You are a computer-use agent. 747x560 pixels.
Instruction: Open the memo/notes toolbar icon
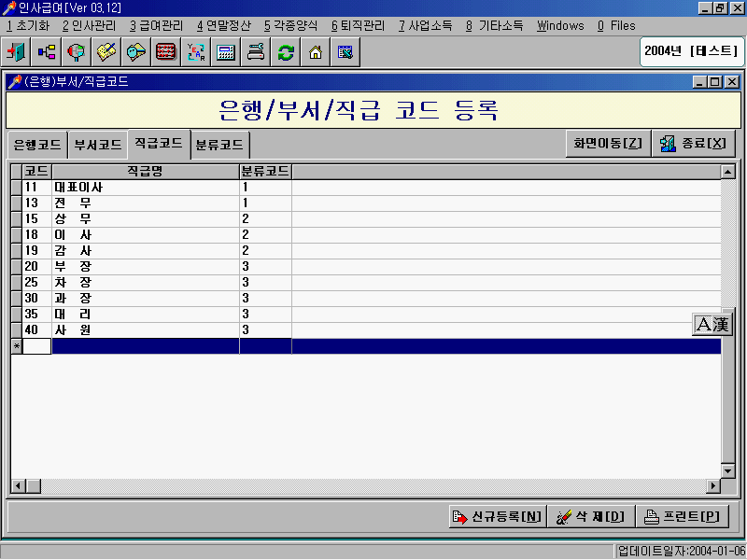(x=106, y=52)
